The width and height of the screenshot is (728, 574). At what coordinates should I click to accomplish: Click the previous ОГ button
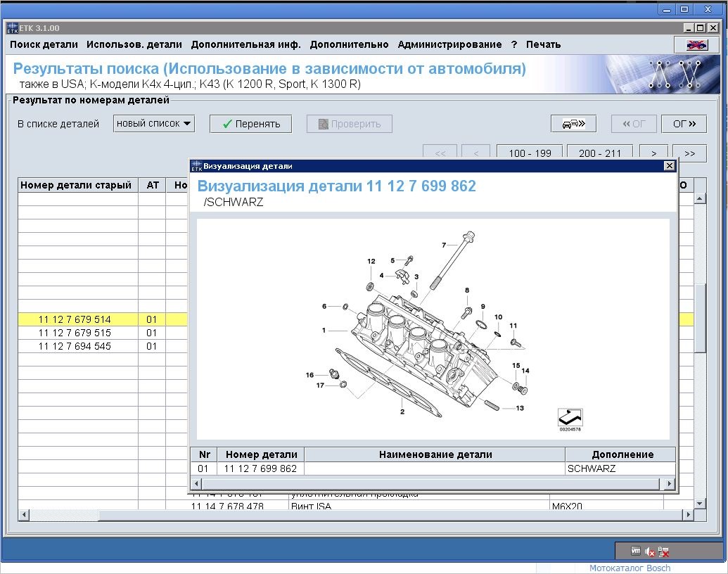(634, 124)
